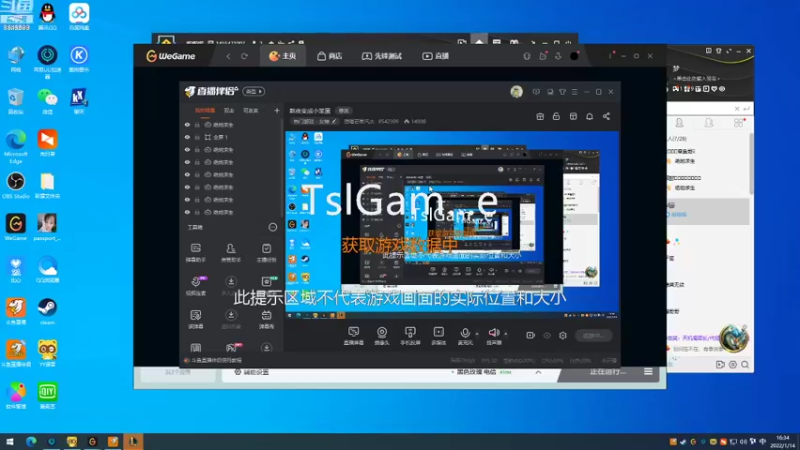Image resolution: width=800 pixels, height=450 pixels.
Task: Go back in WeGame navigation
Action: 228,56
